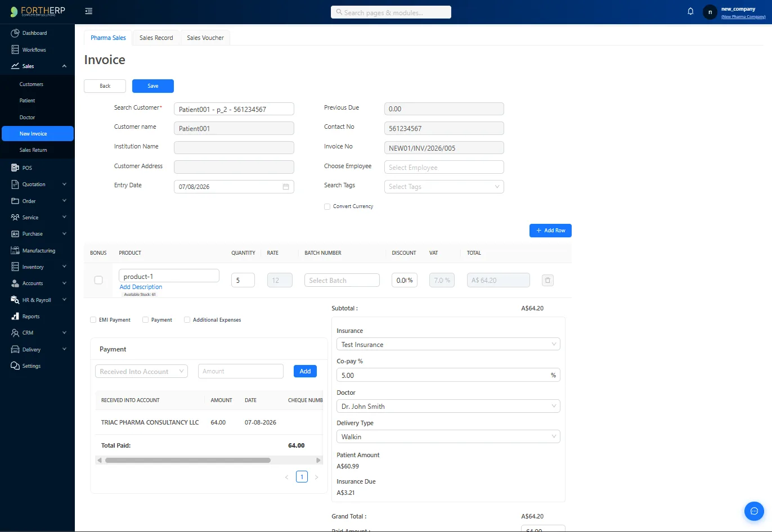Screen dimensions: 772x532
Task: Enable the Convert Currency checkbox
Action: [x=327, y=206]
